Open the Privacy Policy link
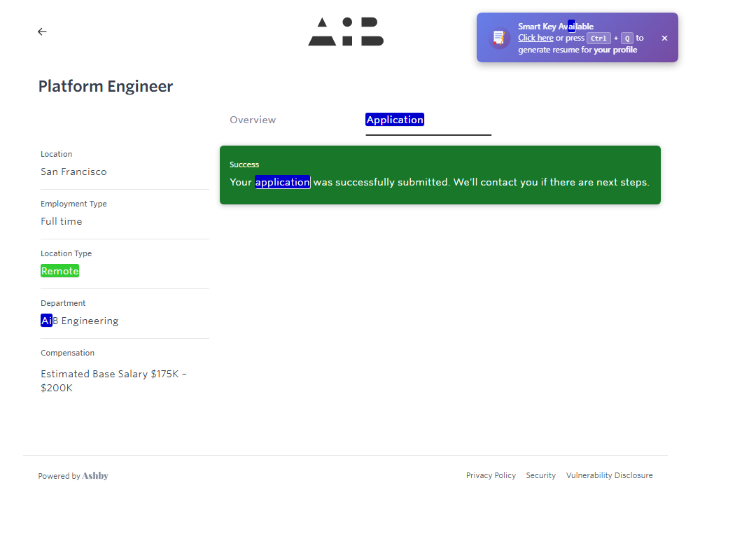 491,475
